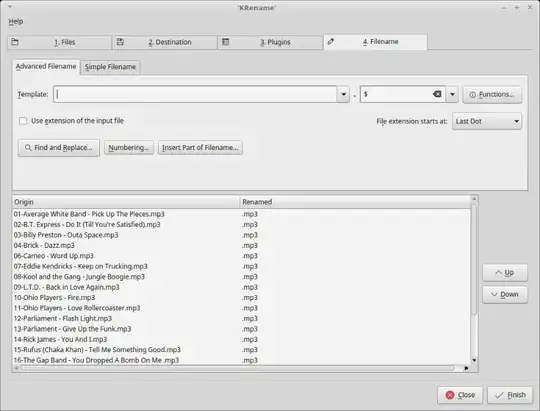Click the pencil icon on Filename tab
The width and height of the screenshot is (540, 411).
[331, 42]
